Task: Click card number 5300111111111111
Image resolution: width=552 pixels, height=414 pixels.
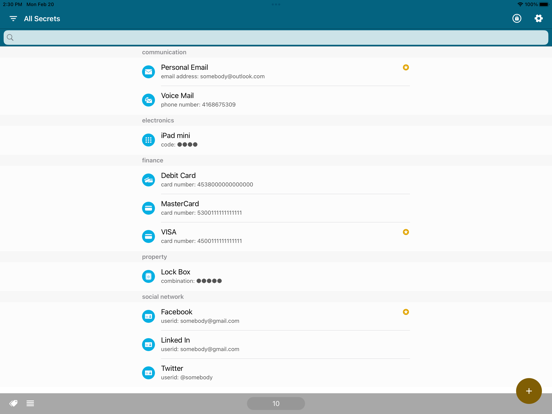Action: [201, 213]
